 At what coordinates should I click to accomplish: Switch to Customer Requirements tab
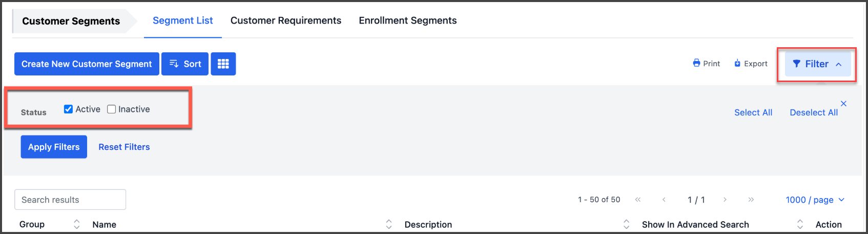coord(286,21)
